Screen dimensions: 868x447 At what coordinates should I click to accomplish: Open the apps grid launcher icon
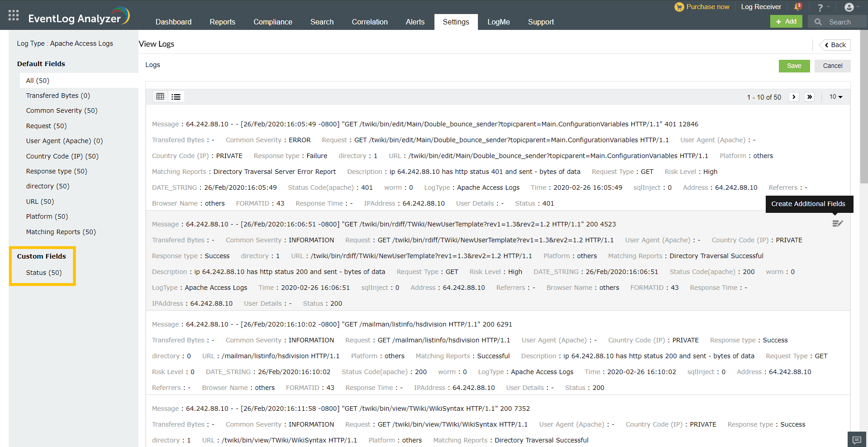click(14, 15)
